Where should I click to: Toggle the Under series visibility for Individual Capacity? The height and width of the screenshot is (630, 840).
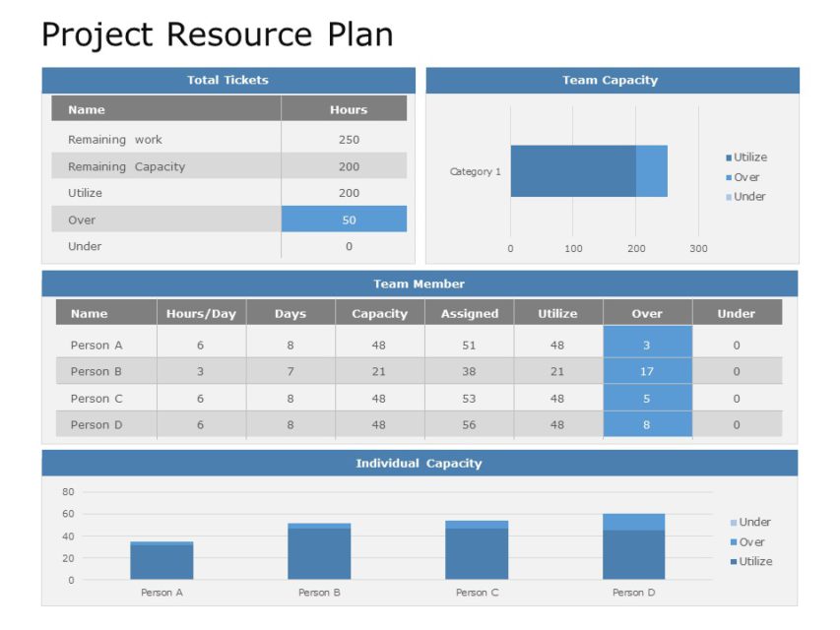pos(733,521)
